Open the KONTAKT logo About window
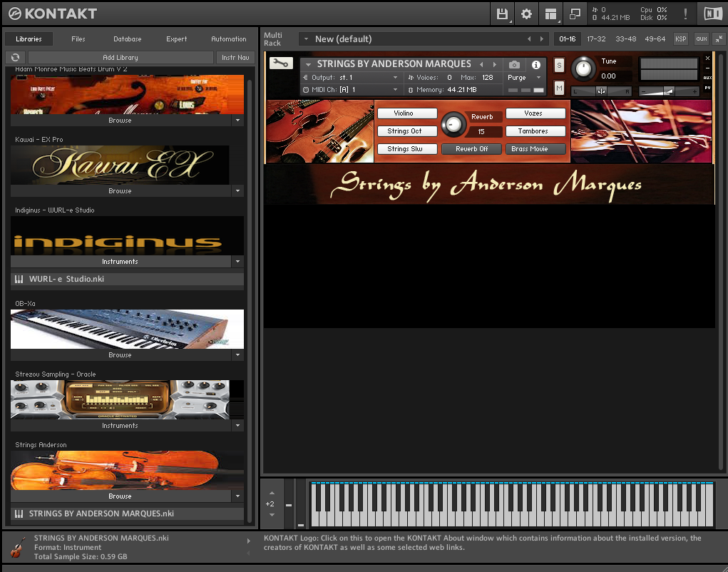 (x=53, y=14)
